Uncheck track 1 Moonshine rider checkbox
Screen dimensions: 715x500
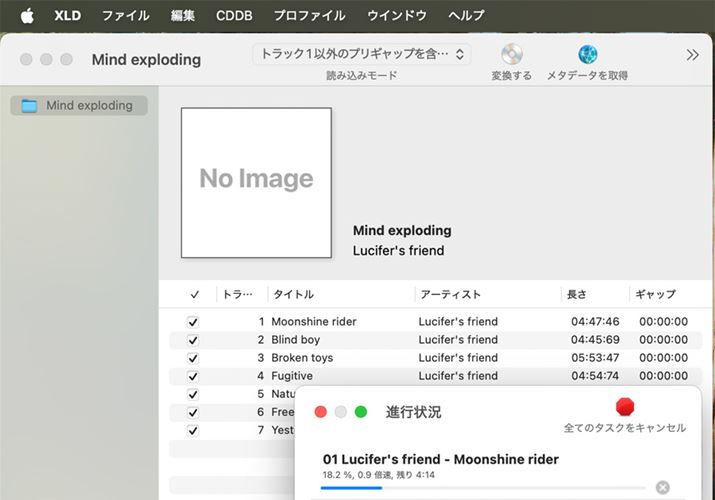[x=193, y=322]
